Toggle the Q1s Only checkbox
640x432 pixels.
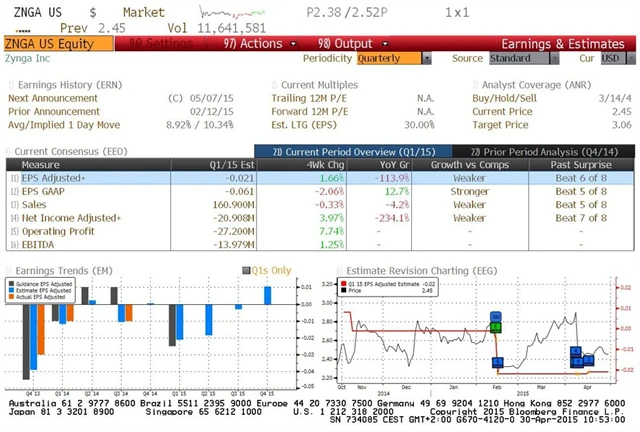244,270
